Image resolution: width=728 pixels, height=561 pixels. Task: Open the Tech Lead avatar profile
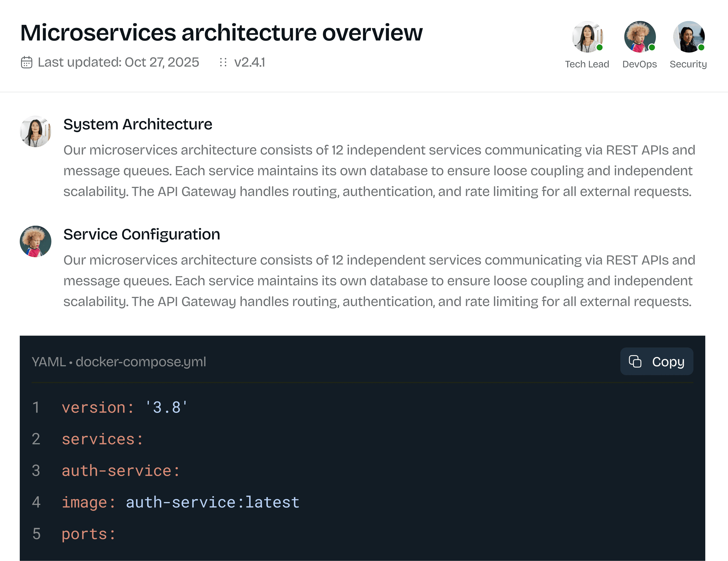[x=587, y=37]
